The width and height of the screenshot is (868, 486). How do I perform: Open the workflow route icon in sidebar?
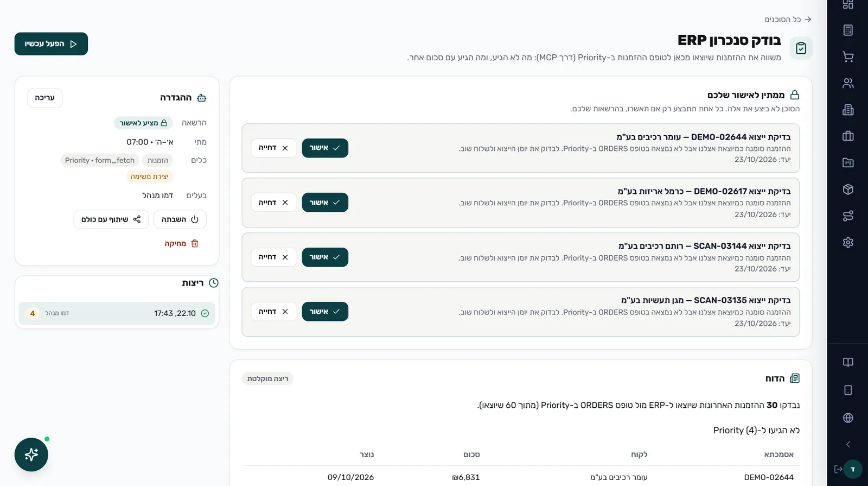click(848, 216)
